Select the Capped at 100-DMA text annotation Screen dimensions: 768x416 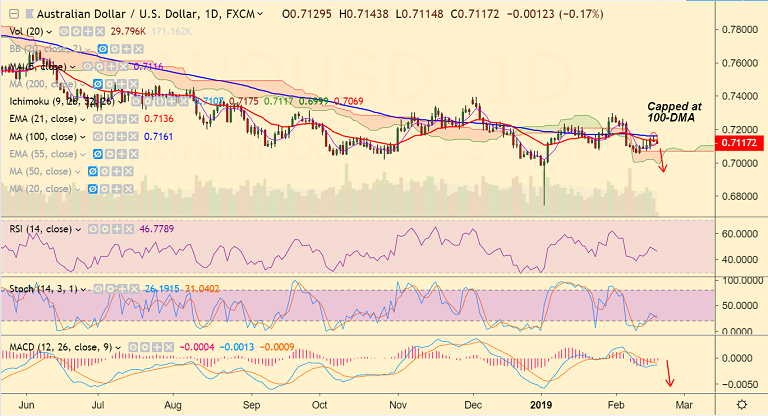point(674,112)
